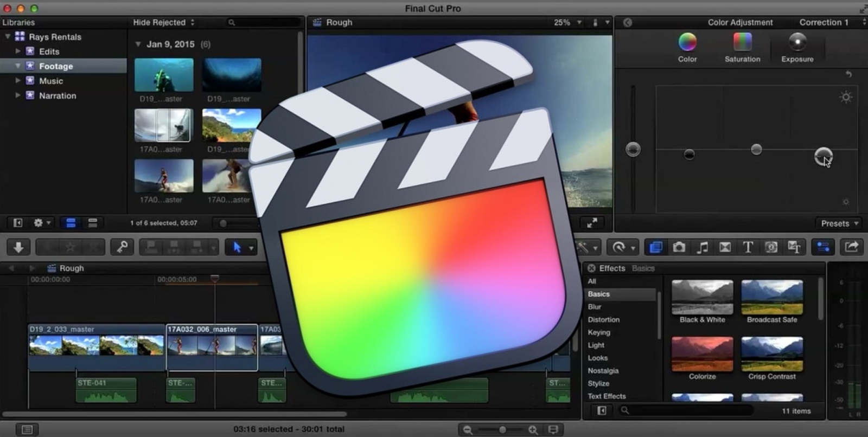Screen dimensions: 868x437
Task: Open the Correction 1 dropdown
Action: [x=832, y=22]
